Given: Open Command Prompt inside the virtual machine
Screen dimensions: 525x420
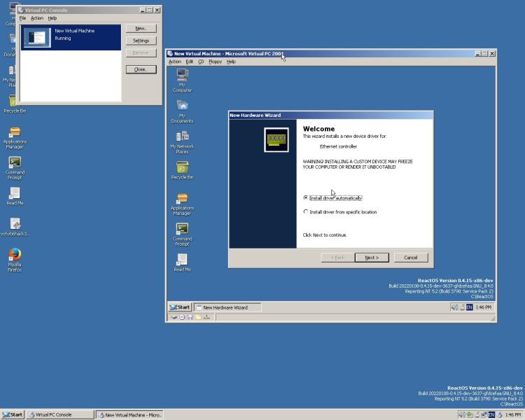Looking at the screenshot, I should pos(182,234).
